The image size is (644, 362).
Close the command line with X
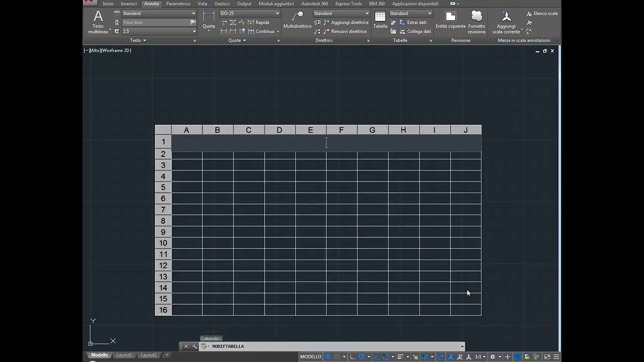click(186, 346)
